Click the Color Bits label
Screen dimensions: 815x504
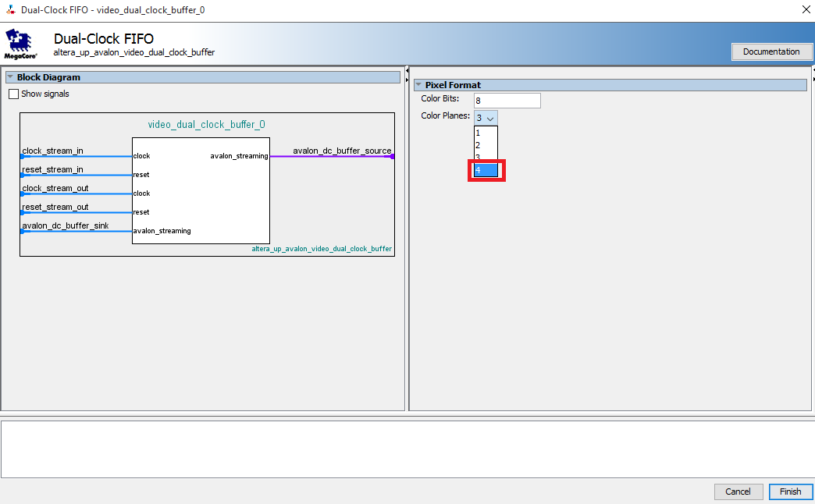[x=440, y=99]
